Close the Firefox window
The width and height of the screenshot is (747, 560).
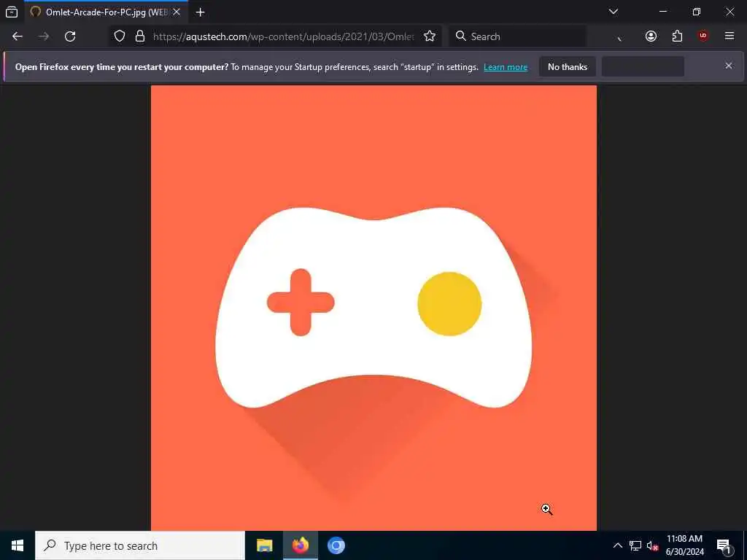click(729, 12)
